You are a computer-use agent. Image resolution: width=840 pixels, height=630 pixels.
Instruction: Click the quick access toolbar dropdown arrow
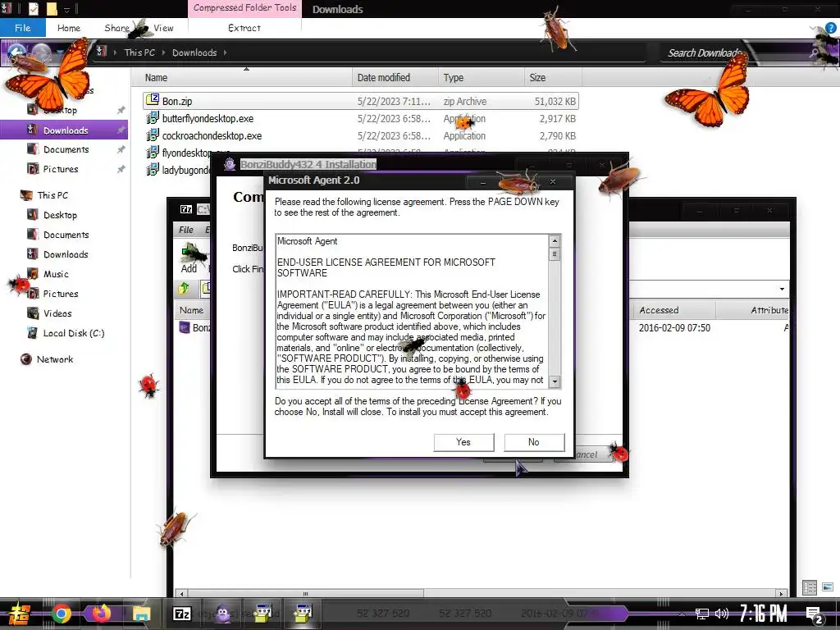tap(67, 9)
